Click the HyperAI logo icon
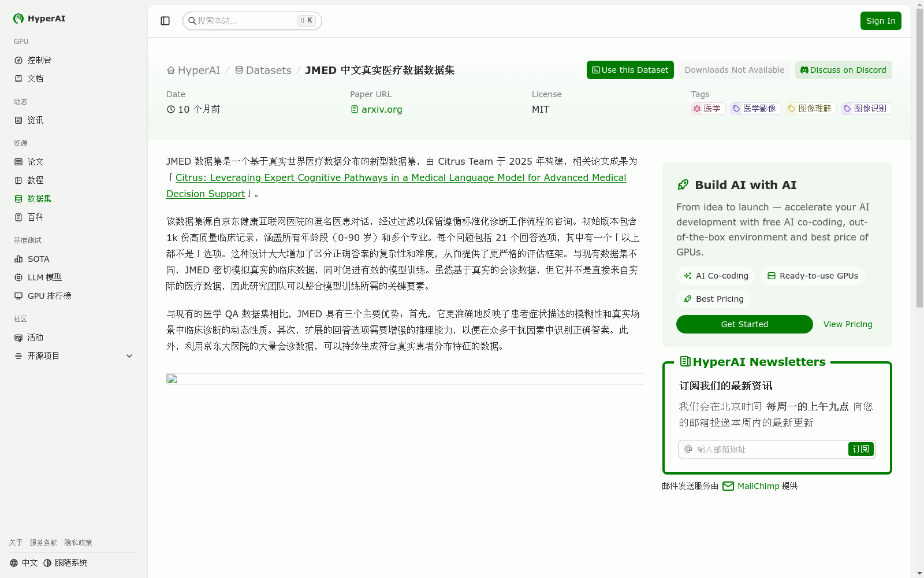 18,18
